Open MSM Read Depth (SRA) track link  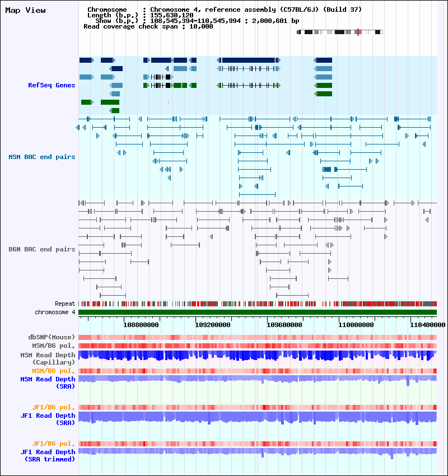[x=48, y=383]
